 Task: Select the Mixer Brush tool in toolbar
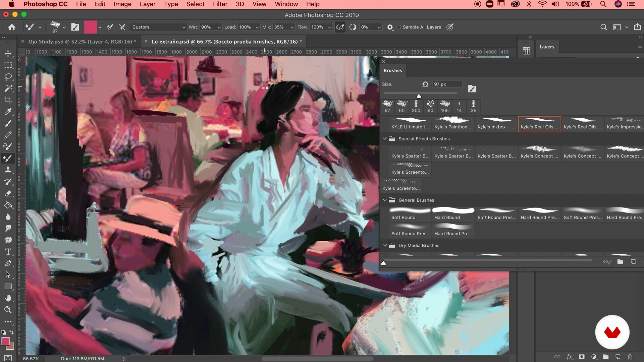click(x=8, y=158)
